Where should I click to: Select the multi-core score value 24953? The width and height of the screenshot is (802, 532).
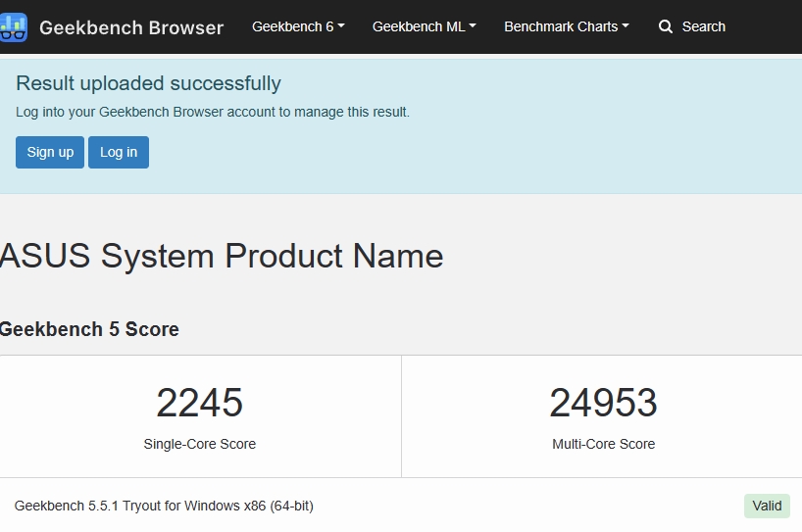click(604, 403)
